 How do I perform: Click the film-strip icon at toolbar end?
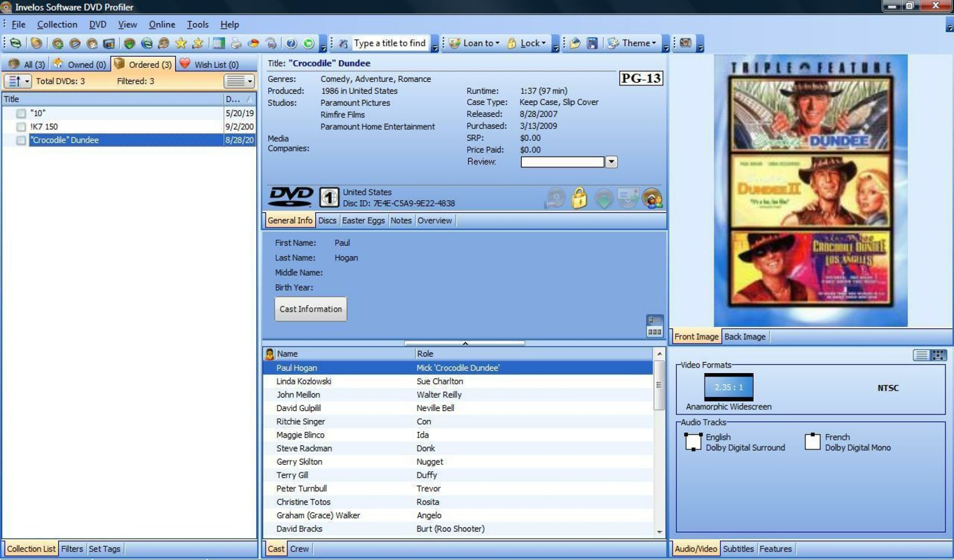(685, 43)
